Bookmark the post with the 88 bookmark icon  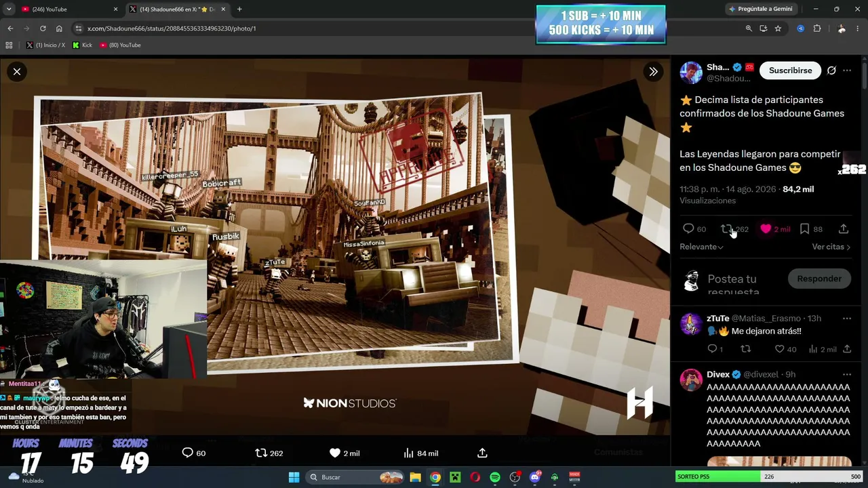804,229
